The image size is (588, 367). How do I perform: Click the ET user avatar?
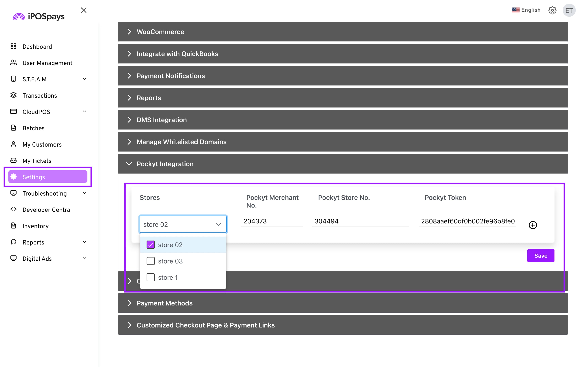pyautogui.click(x=569, y=10)
